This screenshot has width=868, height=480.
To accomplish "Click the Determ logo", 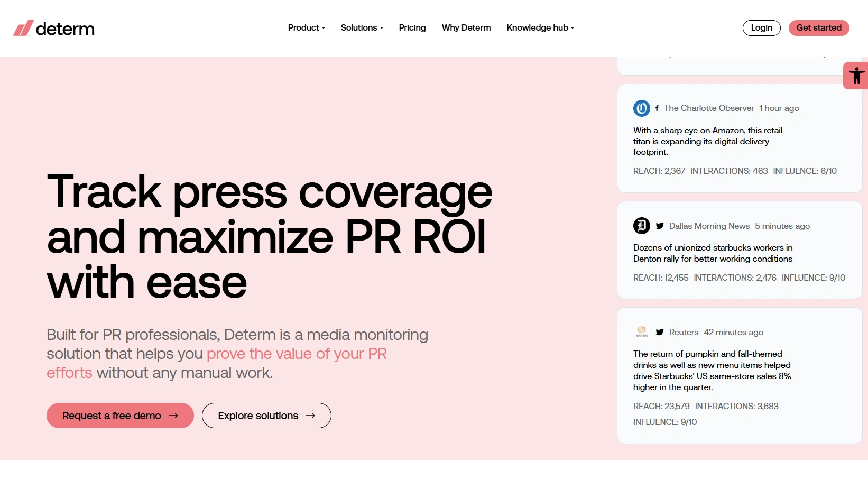I will click(54, 28).
